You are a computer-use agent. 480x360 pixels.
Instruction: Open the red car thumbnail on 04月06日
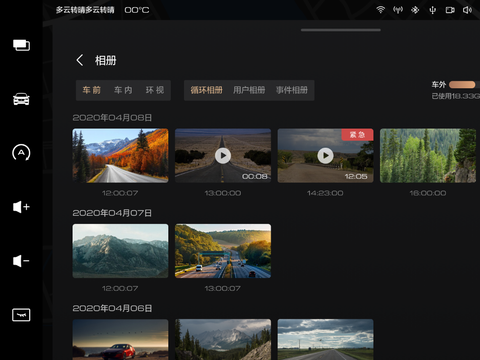pos(120,339)
